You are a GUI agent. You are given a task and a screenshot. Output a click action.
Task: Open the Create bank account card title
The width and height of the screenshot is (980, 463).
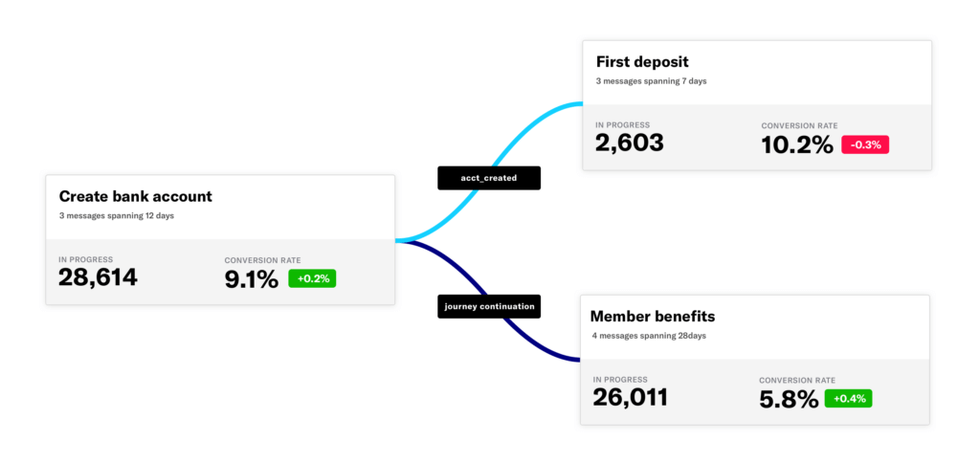[x=135, y=196]
